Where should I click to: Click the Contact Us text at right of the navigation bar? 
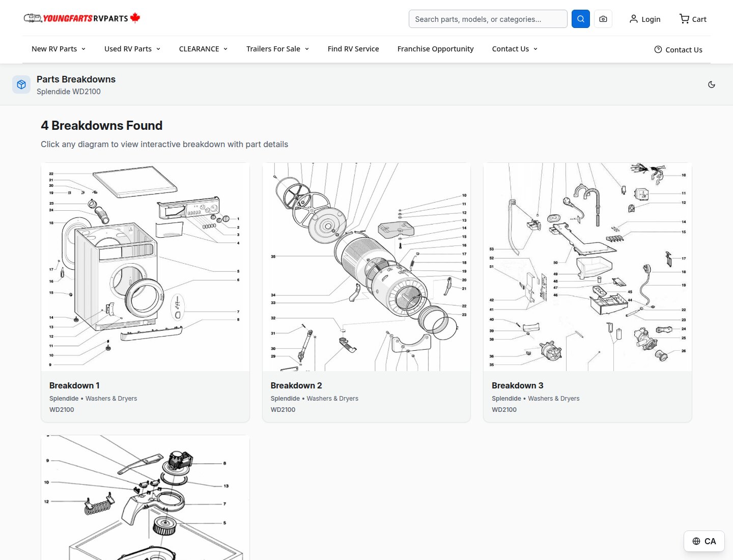(x=684, y=50)
